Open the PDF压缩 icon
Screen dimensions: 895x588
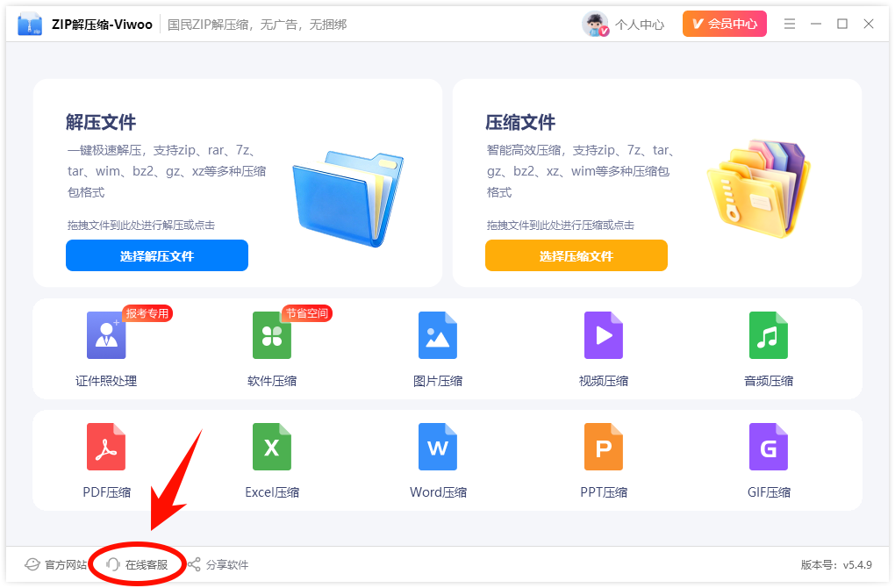pyautogui.click(x=106, y=447)
